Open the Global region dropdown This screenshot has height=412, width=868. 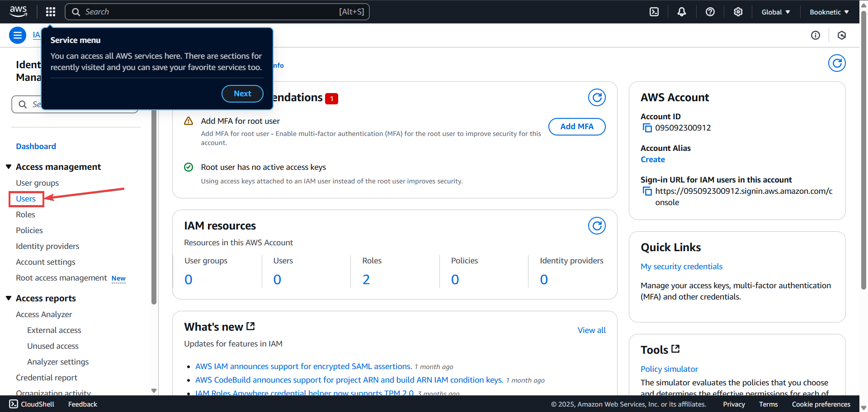point(776,12)
